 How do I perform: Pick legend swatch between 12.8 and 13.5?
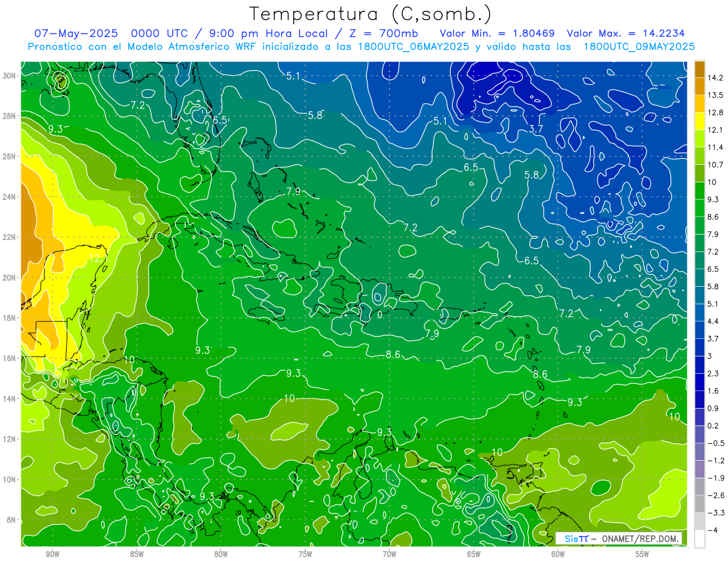[699, 104]
